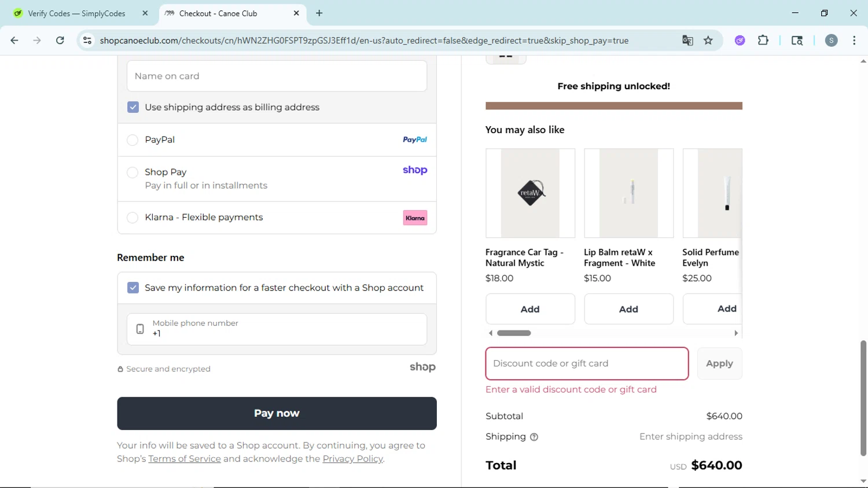Click the $25.00 price text

click(697, 278)
